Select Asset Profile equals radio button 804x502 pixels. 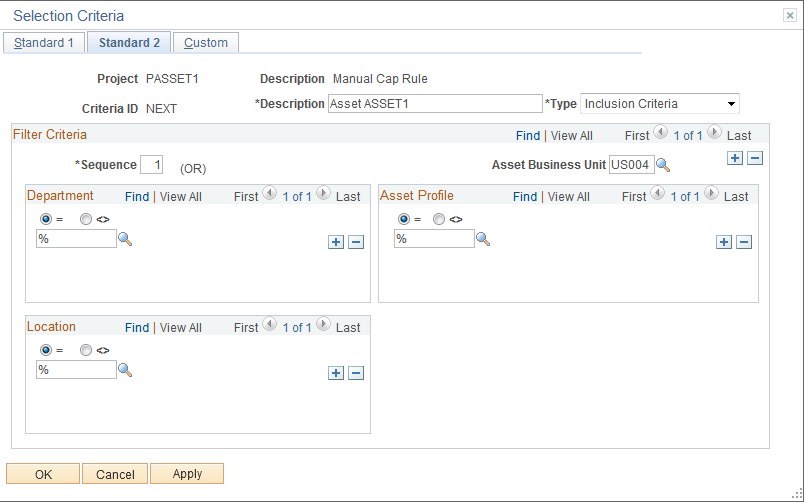[404, 219]
